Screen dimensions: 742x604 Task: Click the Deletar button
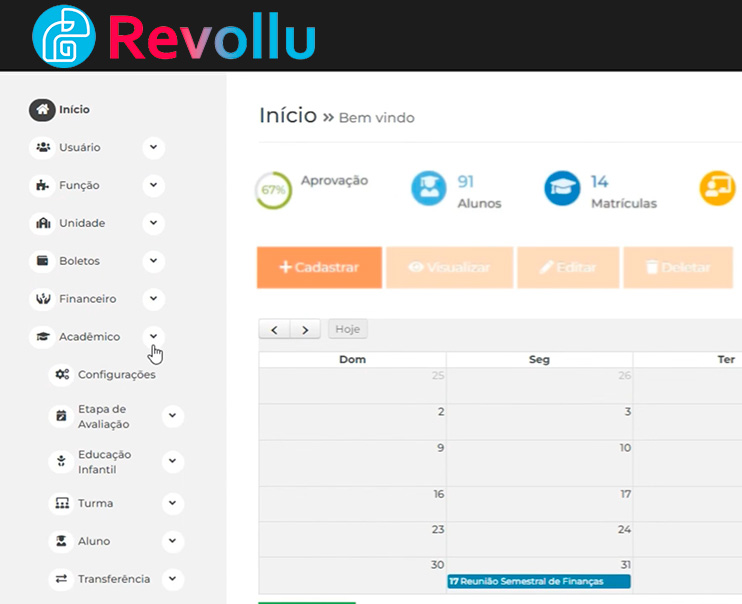pos(678,267)
